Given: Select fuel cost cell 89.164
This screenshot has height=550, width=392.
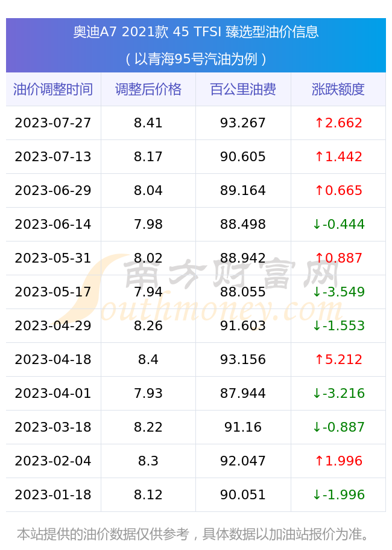Looking at the screenshot, I should point(243,190).
